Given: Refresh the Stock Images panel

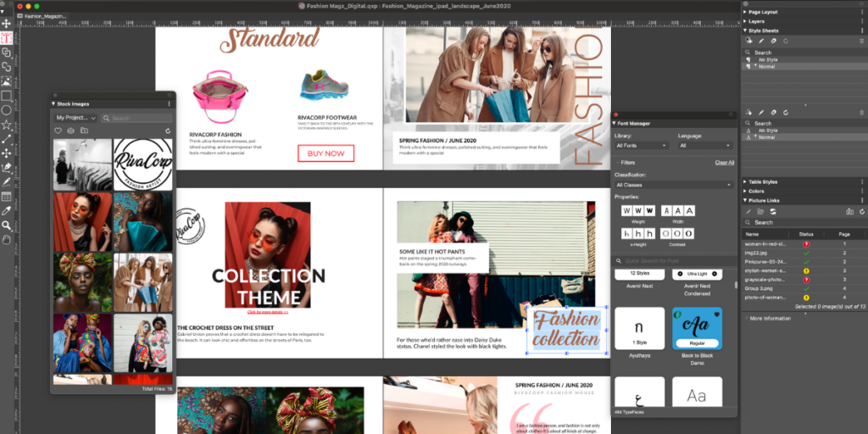Looking at the screenshot, I should tap(168, 131).
